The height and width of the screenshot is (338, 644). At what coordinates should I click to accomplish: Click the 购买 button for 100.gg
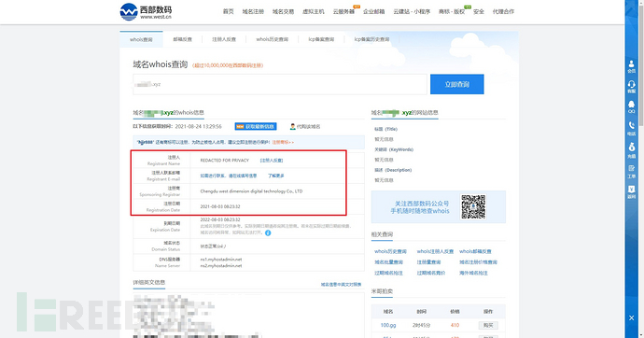click(488, 325)
